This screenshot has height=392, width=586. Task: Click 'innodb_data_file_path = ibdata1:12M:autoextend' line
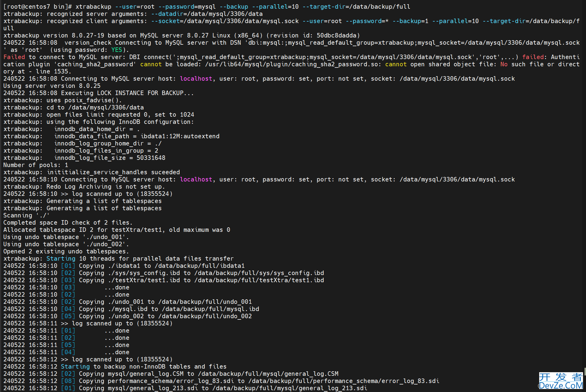click(111, 136)
